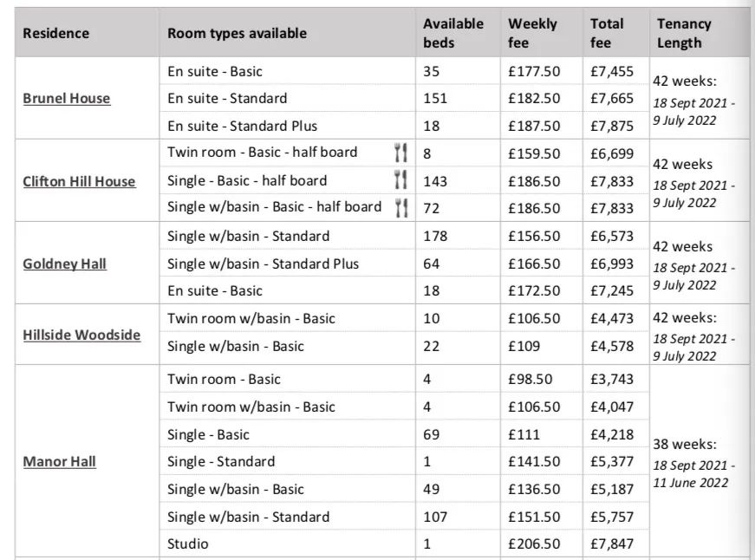Click the £206.50 weekly fee cell
Viewport: 755px width, 560px height.
[x=541, y=544]
